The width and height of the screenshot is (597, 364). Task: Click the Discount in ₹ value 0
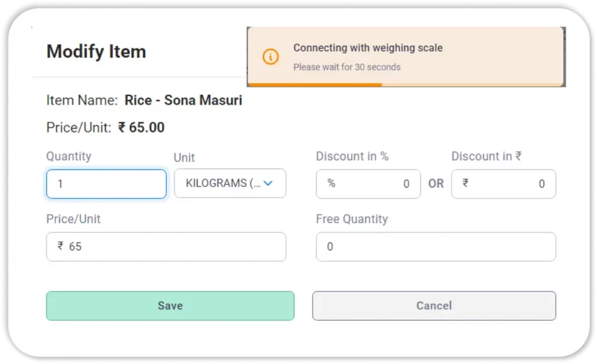click(542, 184)
